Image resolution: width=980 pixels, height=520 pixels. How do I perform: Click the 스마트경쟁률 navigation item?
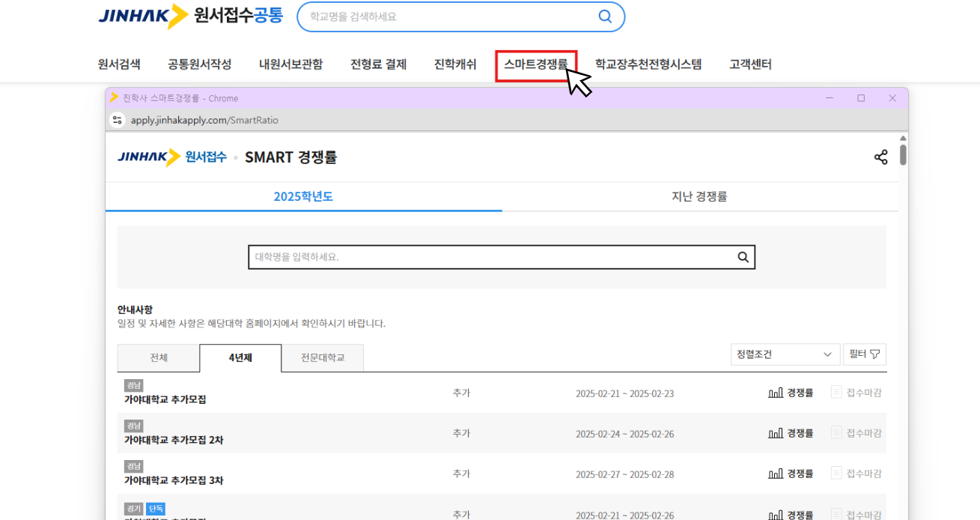536,64
